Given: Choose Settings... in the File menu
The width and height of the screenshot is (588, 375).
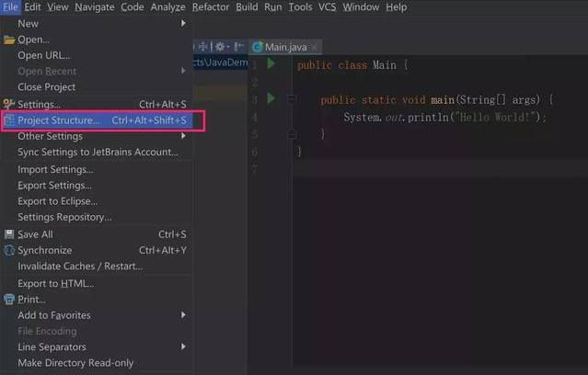Looking at the screenshot, I should (40, 104).
